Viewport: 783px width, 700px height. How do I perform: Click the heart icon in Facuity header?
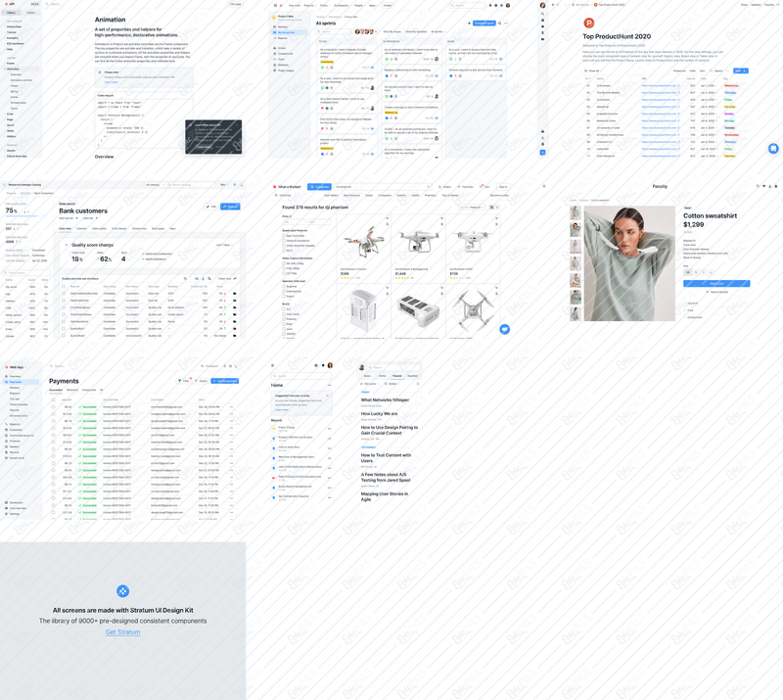click(763, 186)
